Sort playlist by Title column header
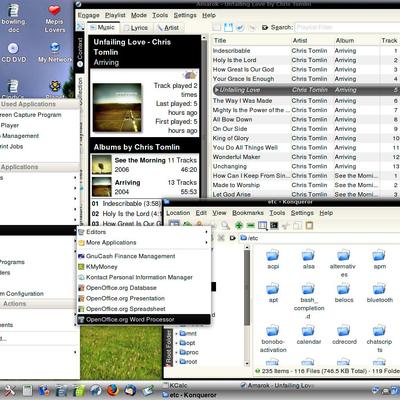 coord(251,40)
